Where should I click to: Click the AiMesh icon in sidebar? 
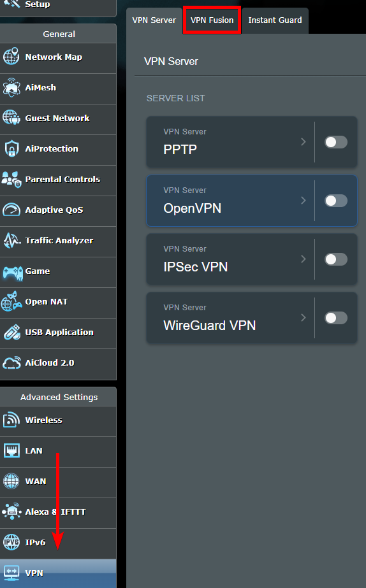(x=11, y=87)
